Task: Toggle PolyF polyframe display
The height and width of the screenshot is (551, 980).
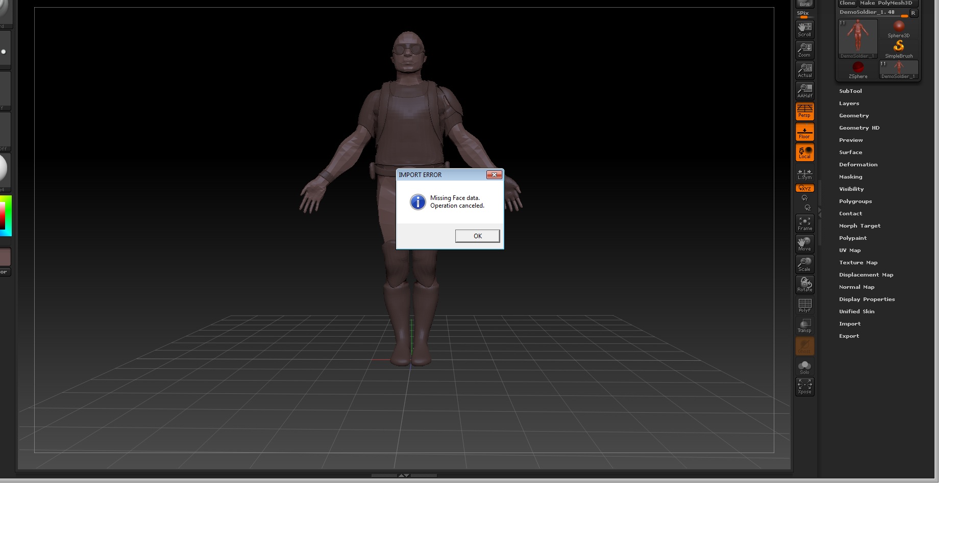Action: click(804, 305)
